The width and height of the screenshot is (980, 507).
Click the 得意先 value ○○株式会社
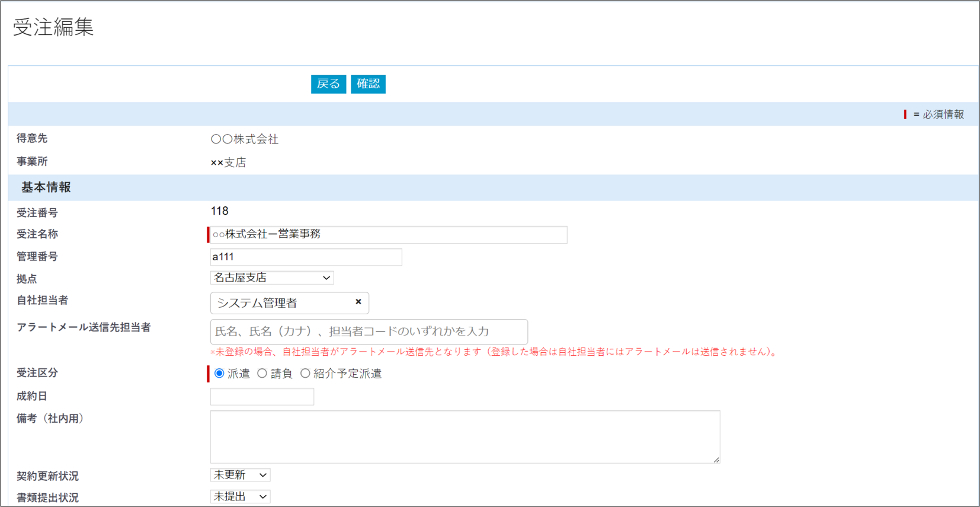tap(245, 139)
